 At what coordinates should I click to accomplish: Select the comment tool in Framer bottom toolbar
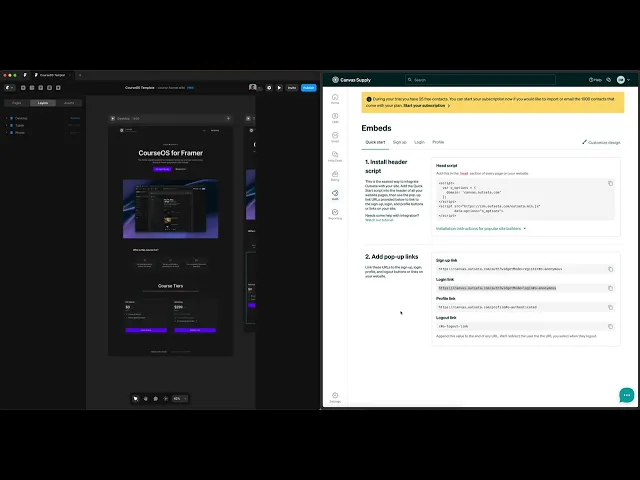click(156, 398)
